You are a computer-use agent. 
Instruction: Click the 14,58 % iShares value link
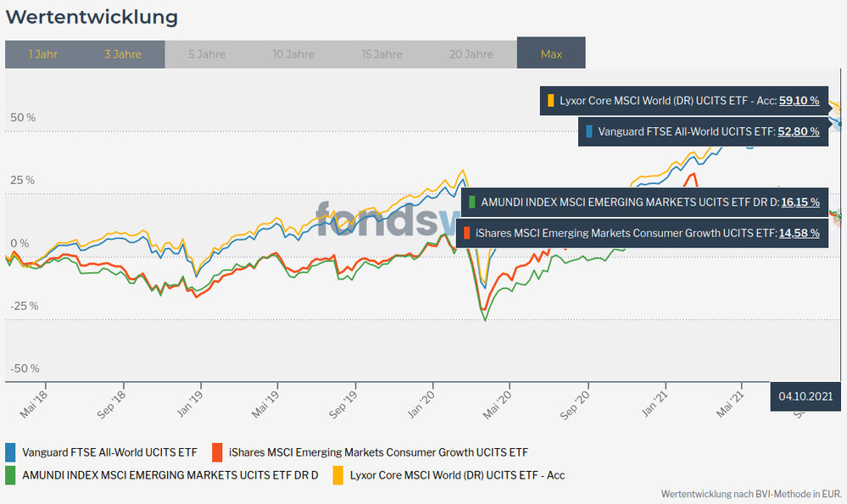[799, 232]
